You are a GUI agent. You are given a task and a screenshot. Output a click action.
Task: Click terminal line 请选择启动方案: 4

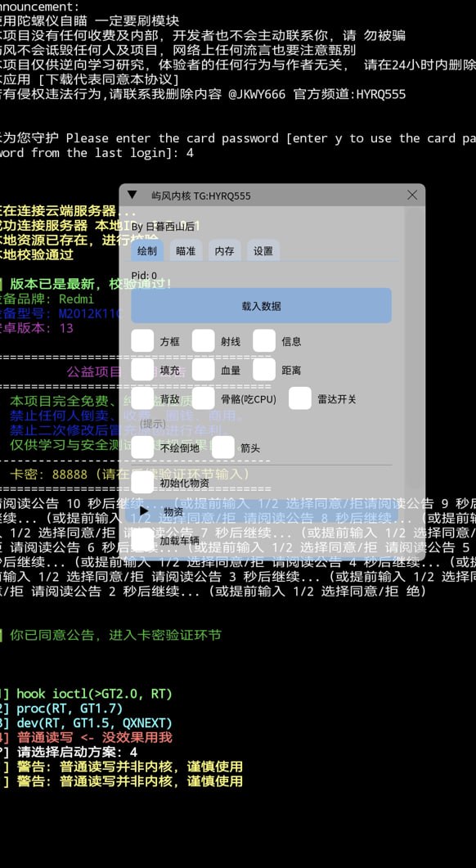click(x=77, y=753)
